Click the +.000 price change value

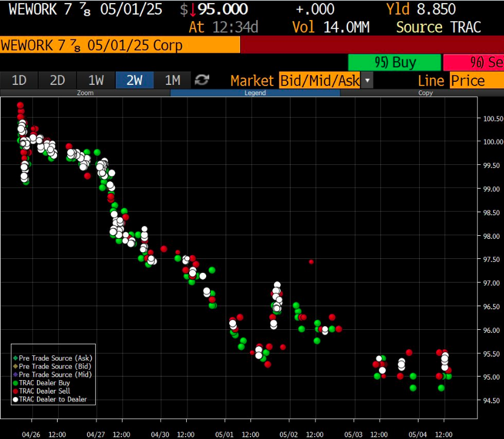[315, 9]
